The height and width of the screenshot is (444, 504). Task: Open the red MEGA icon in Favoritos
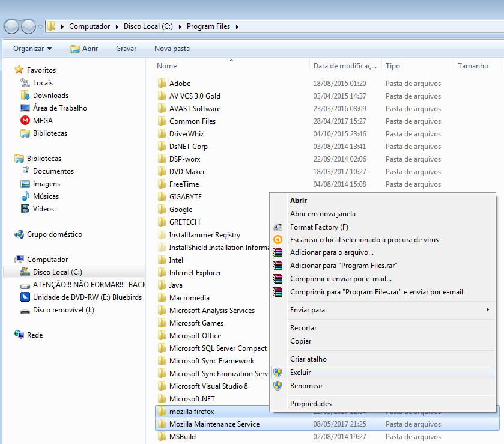point(25,120)
